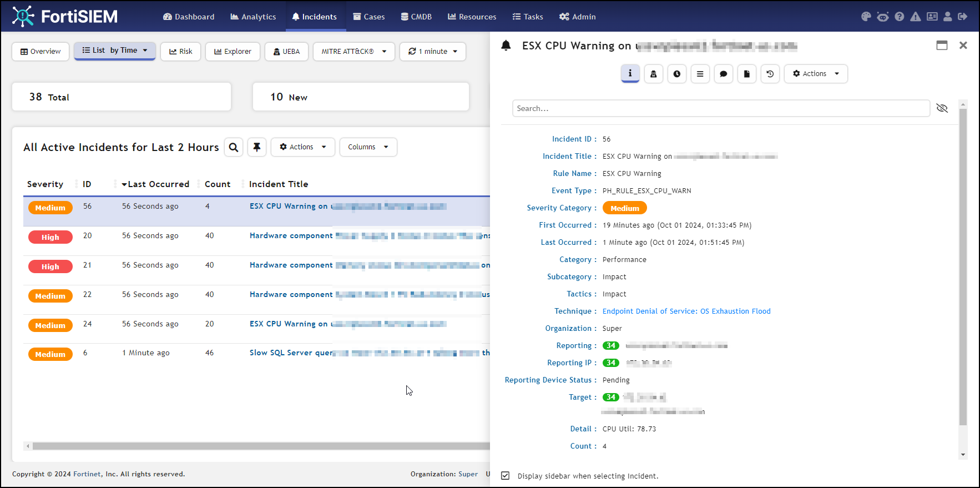Viewport: 980px width, 488px height.
Task: Click the green 34 badge next to Target
Action: pyautogui.click(x=611, y=398)
